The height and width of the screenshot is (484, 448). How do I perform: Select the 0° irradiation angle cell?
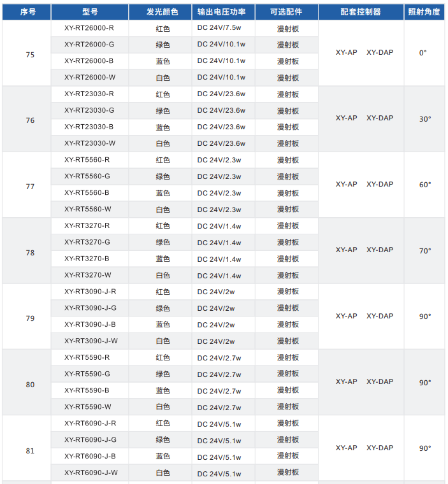click(x=423, y=53)
